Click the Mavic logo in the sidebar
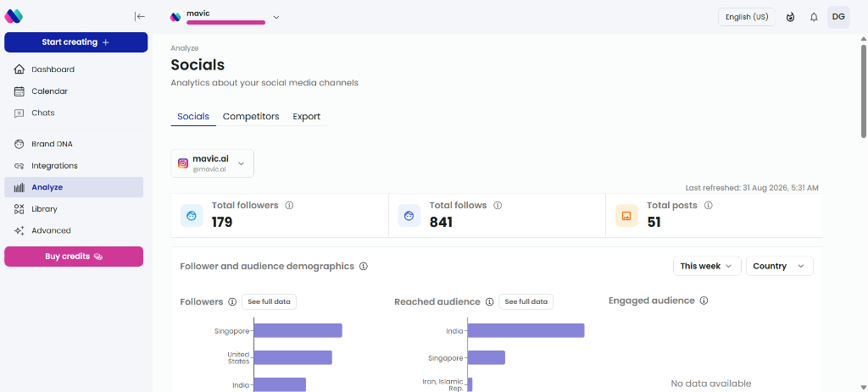 [x=14, y=16]
